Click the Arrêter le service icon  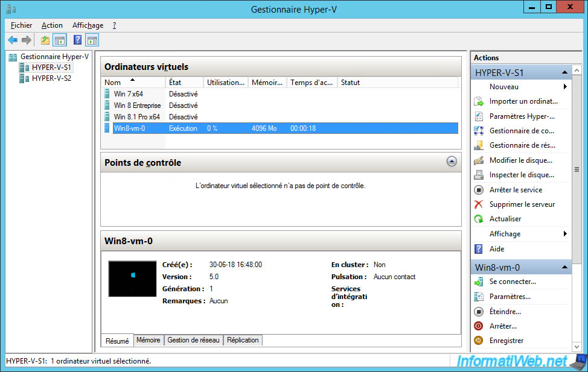click(x=479, y=189)
